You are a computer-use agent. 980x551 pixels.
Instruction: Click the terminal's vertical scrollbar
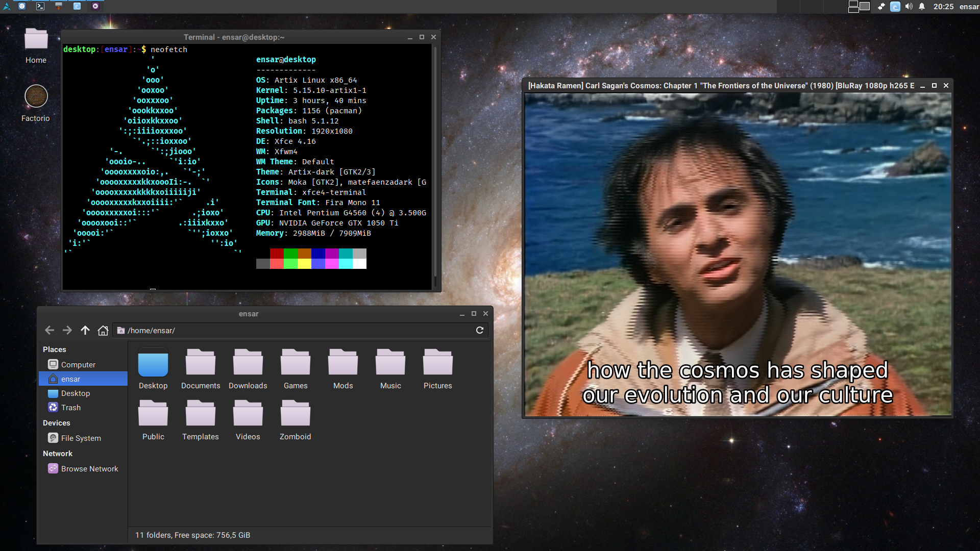(x=435, y=163)
